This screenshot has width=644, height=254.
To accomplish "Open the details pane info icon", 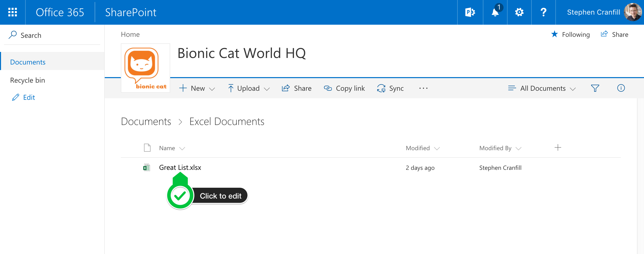I will pos(621,88).
